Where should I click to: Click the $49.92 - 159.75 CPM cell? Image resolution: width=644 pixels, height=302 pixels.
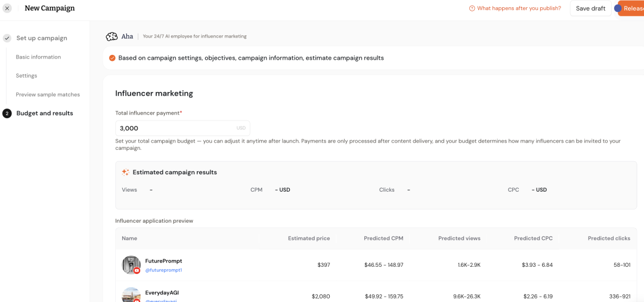coord(384,296)
